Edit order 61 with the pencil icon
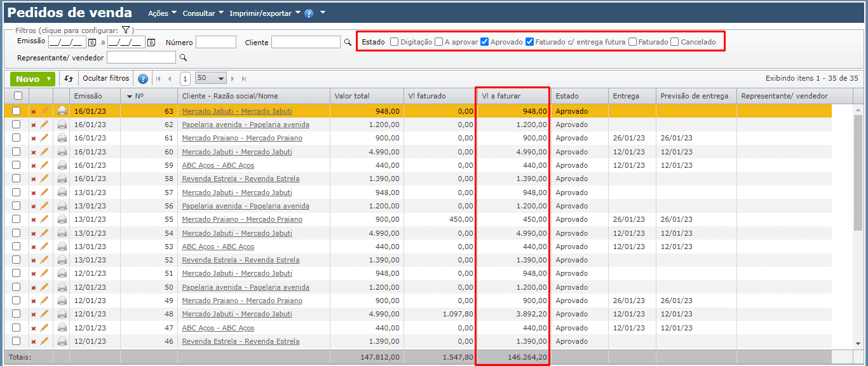 tap(44, 138)
